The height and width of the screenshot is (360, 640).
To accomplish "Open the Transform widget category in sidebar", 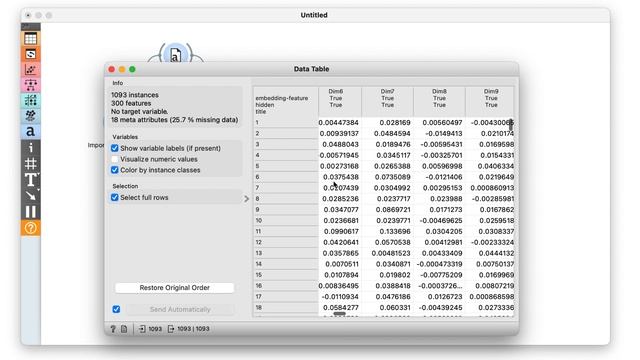I will [31, 54].
